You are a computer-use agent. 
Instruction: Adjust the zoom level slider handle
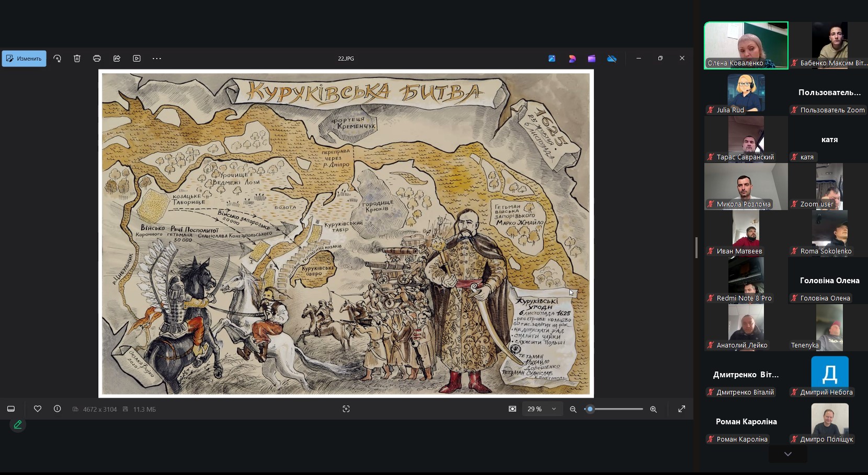590,409
